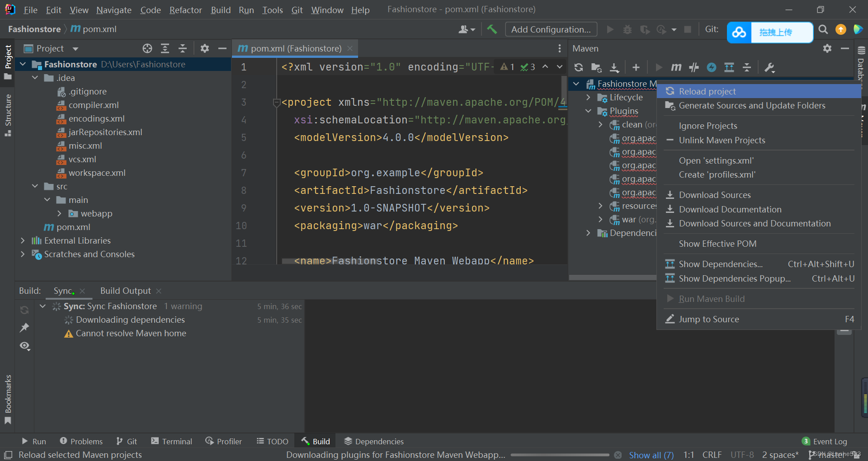Switch to the Build Output tab
Image resolution: width=868 pixels, height=461 pixels.
click(x=125, y=291)
